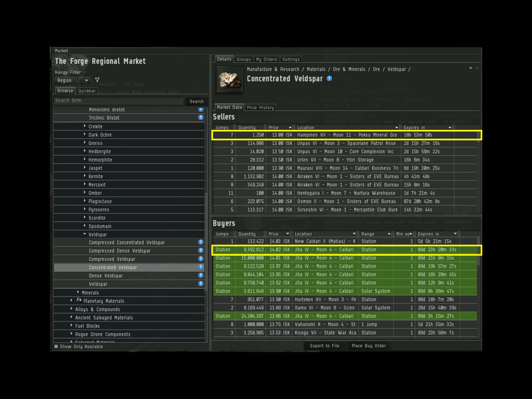The width and height of the screenshot is (532, 399).
Task: Sort sellers by Expires in column
Action: pyautogui.click(x=427, y=128)
